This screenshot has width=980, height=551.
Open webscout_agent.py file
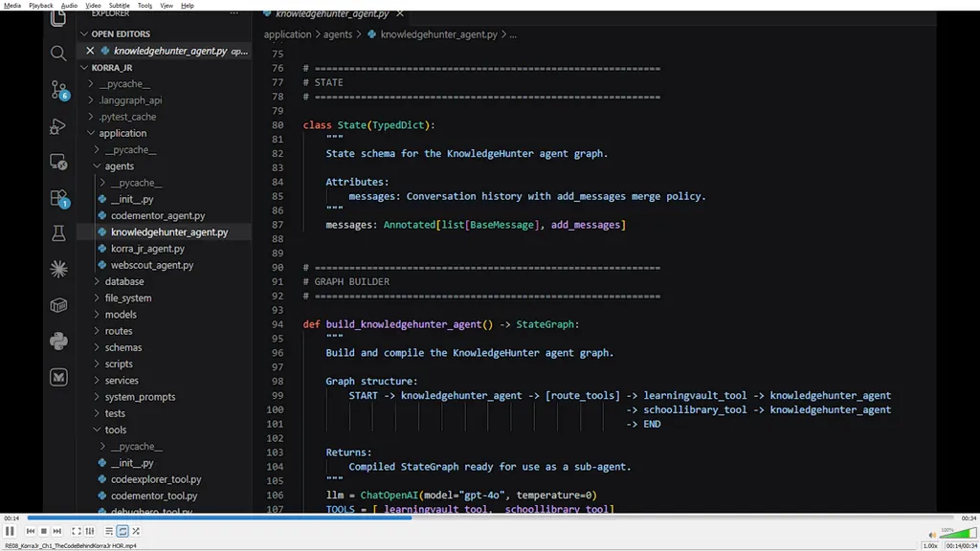pyautogui.click(x=152, y=265)
